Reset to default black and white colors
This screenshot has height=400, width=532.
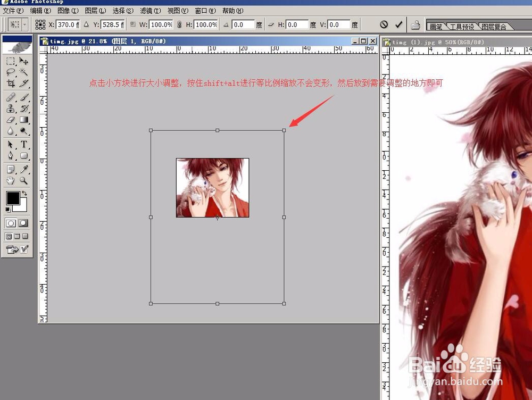(8, 210)
